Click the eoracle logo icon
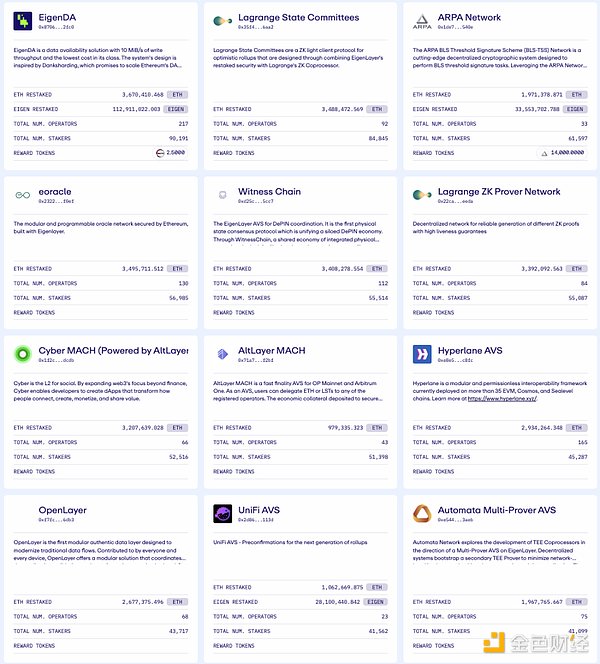Image resolution: width=600 pixels, height=664 pixels. (x=22, y=195)
